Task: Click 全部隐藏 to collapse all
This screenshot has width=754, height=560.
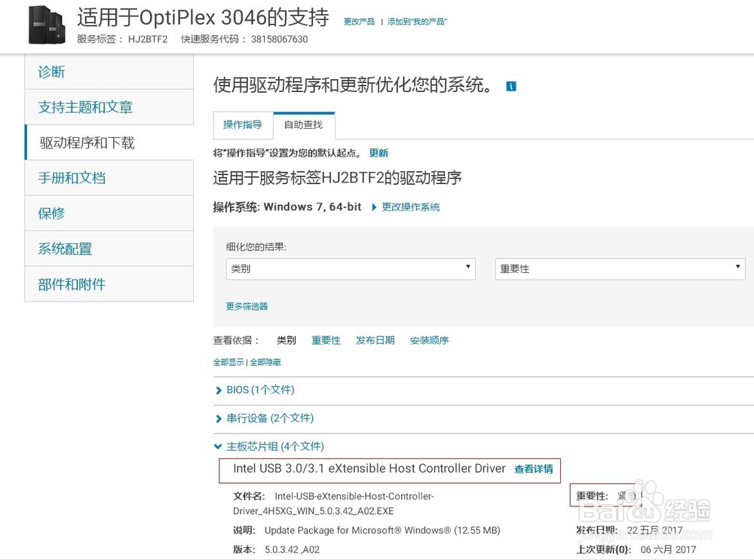Action: (x=265, y=362)
